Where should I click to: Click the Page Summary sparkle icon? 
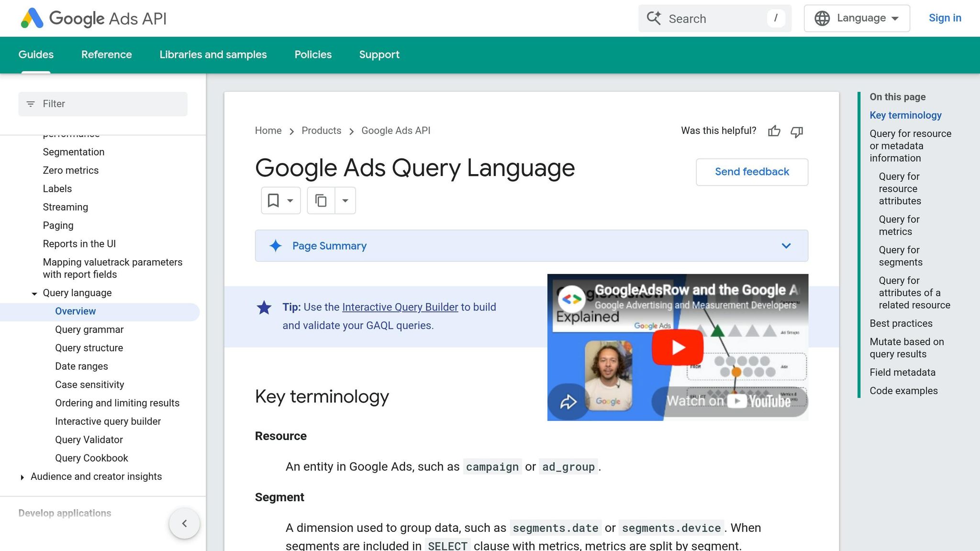276,246
